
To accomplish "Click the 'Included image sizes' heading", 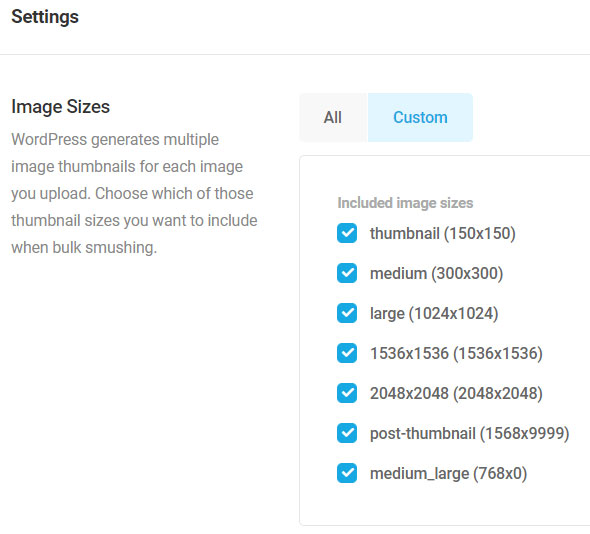I will pyautogui.click(x=405, y=203).
